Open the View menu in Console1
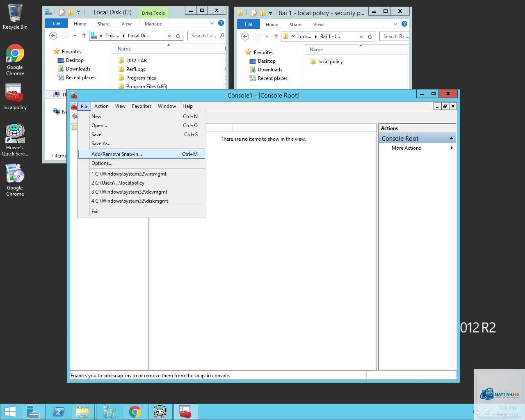525x420 pixels. 120,106
